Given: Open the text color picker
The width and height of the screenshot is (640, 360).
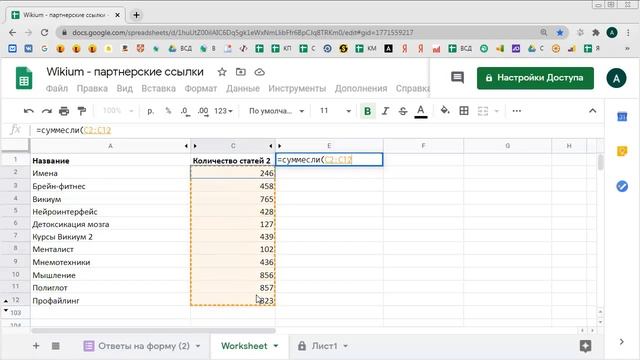Looking at the screenshot, I should [421, 111].
